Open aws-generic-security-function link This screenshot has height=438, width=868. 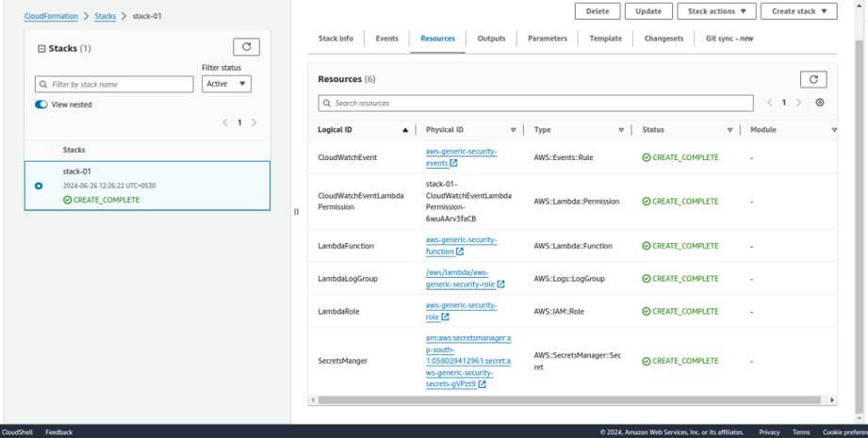pos(461,246)
